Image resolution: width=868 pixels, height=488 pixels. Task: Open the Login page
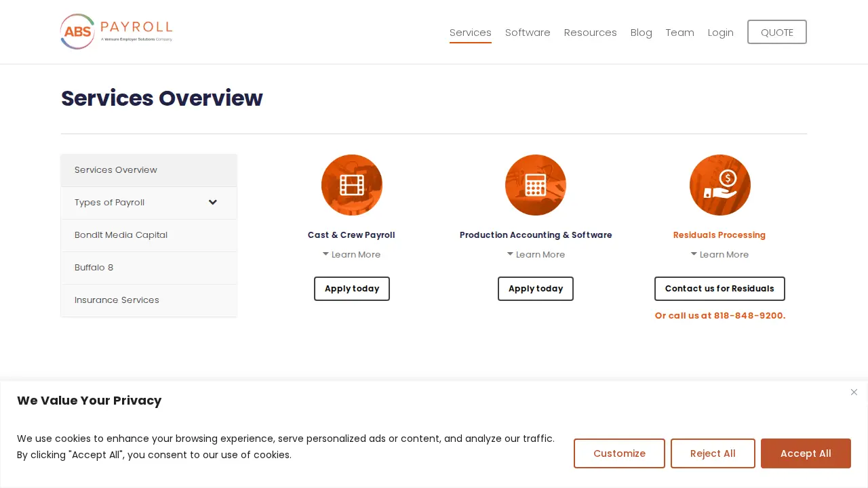(x=721, y=33)
